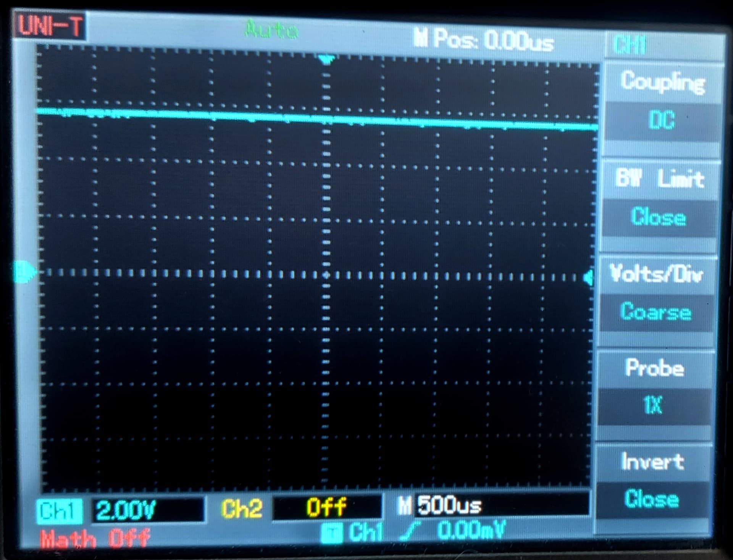Click the Ch2 channel label
Image resolution: width=733 pixels, height=560 pixels.
242,509
